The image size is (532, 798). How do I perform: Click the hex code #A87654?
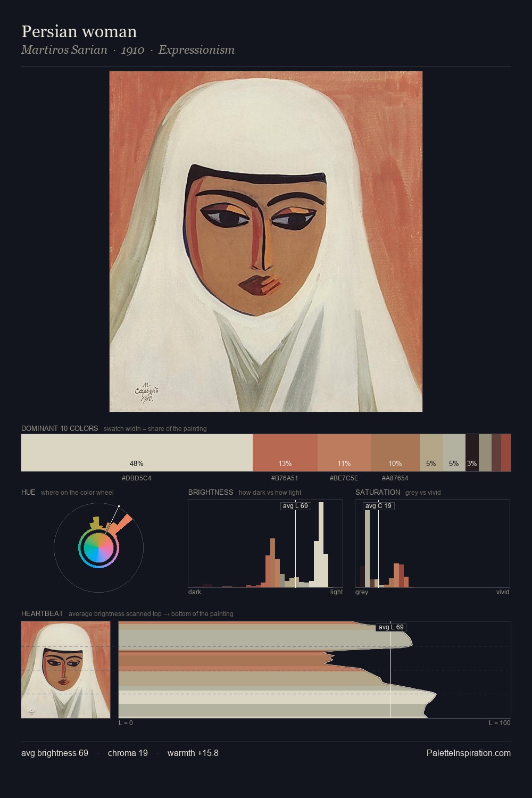(x=395, y=478)
